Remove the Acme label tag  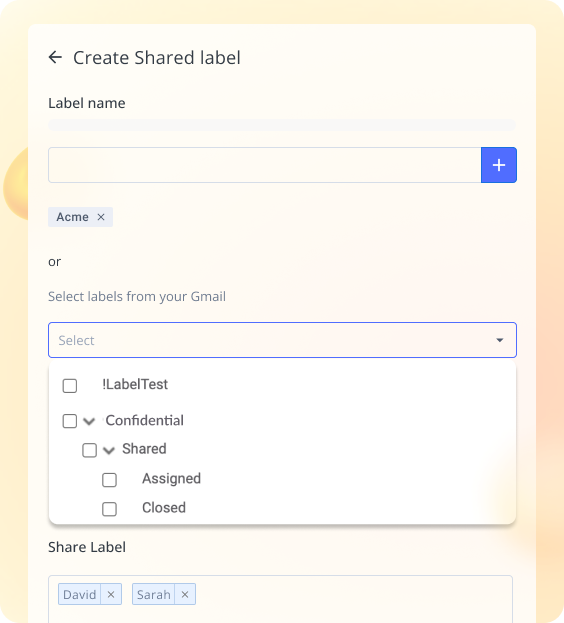coord(101,217)
